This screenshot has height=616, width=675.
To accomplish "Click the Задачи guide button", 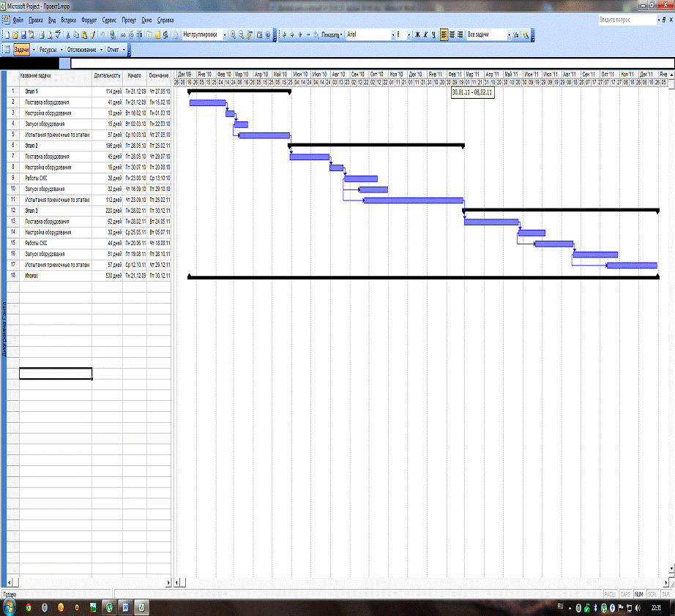I will point(21,50).
